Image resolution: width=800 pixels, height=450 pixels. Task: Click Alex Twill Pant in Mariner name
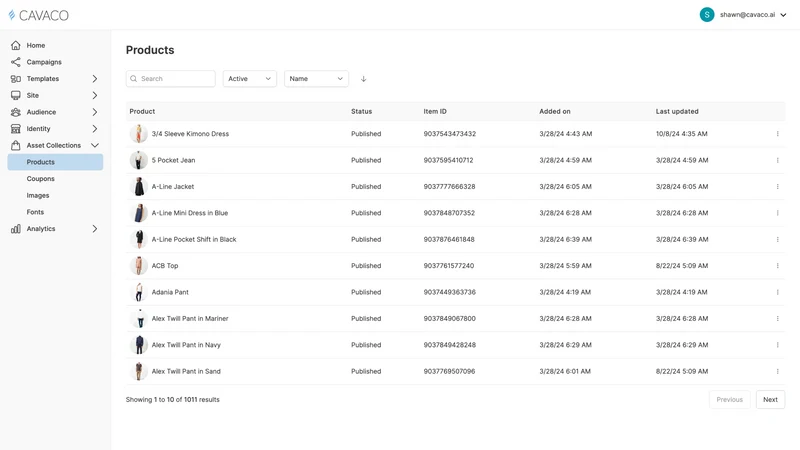coord(190,318)
